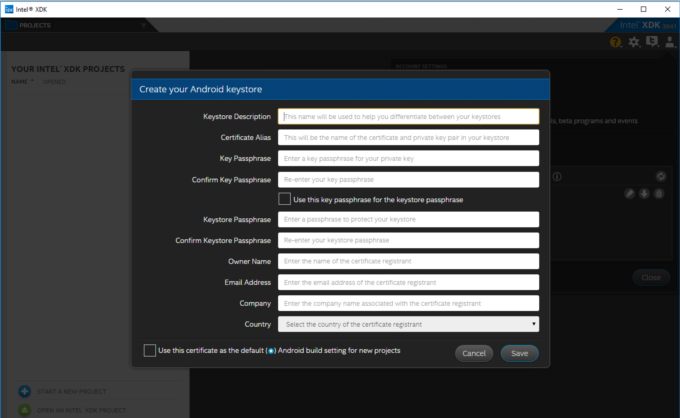Expand the Projects dropdown arrow
This screenshot has height=418, width=680.
coord(143,25)
